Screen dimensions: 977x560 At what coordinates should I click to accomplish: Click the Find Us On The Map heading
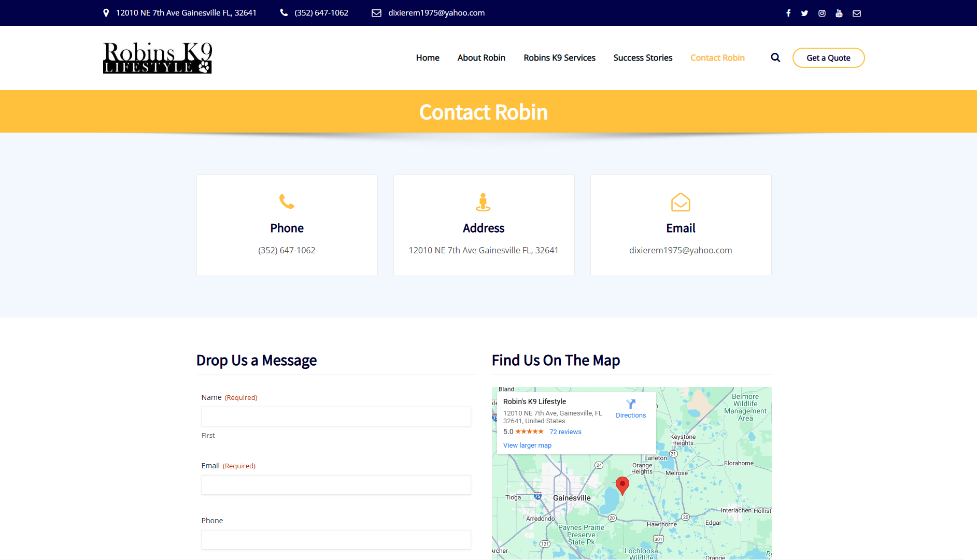click(x=556, y=361)
